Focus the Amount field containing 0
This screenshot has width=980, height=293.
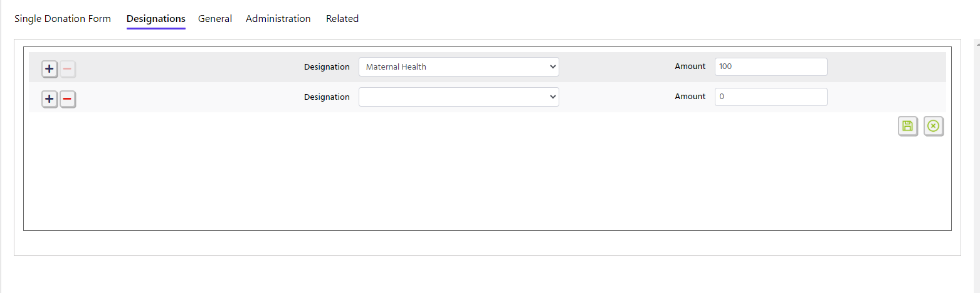[x=771, y=97]
